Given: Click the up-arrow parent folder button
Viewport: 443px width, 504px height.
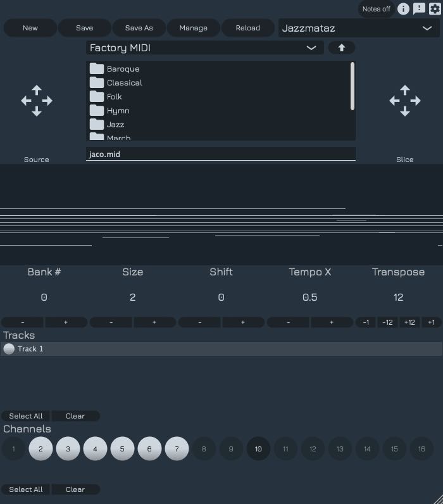Looking at the screenshot, I should [342, 47].
